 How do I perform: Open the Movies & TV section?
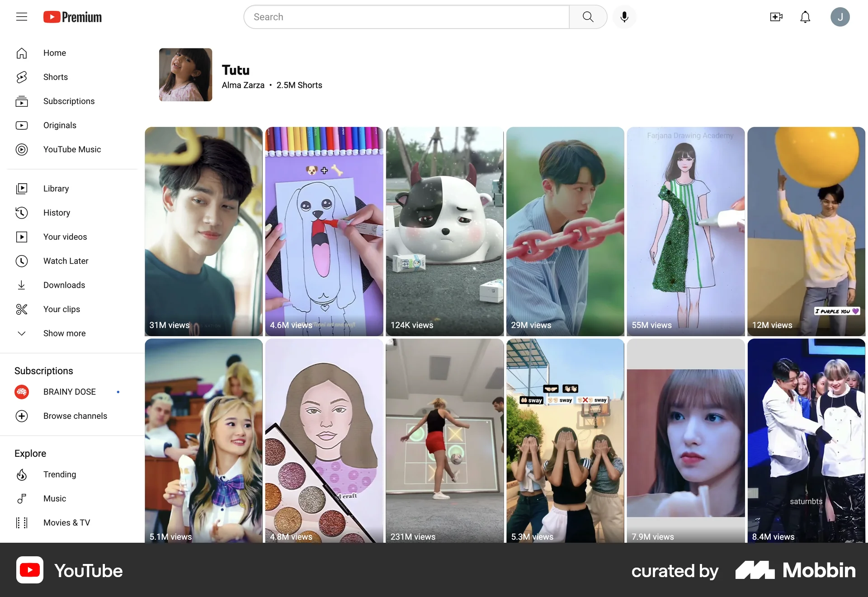(66, 522)
